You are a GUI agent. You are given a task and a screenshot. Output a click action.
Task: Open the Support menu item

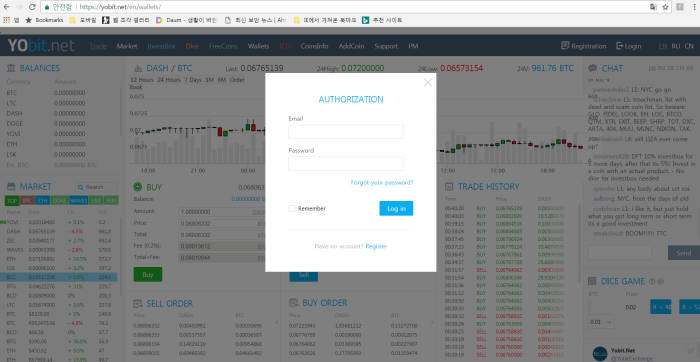click(386, 46)
